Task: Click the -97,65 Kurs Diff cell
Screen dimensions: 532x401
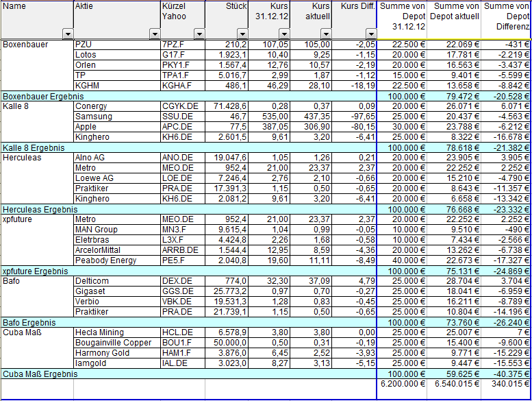Action: (354, 117)
